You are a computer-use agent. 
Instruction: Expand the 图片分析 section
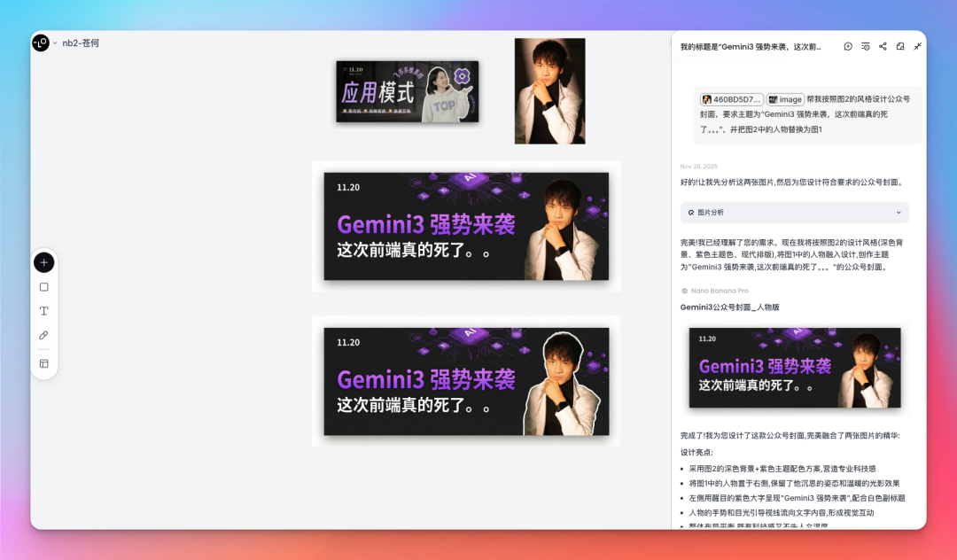coord(795,213)
